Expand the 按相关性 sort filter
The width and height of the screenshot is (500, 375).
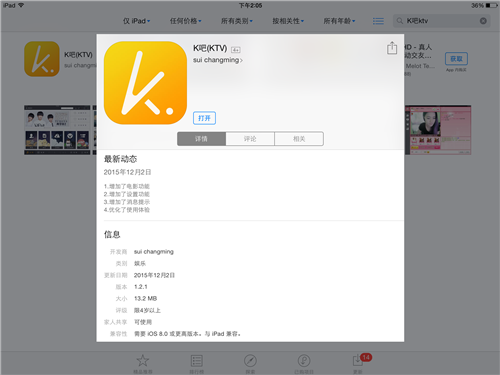tap(288, 21)
